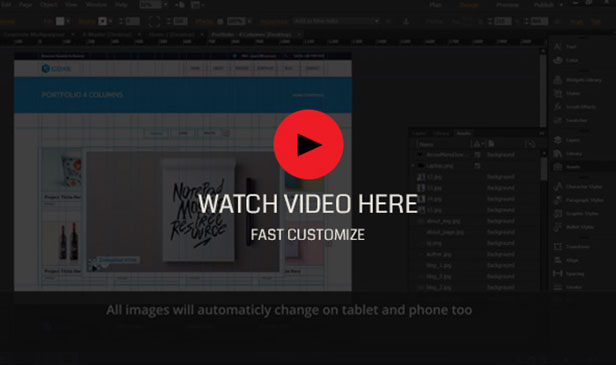Open the Transform panel icon

557,247
